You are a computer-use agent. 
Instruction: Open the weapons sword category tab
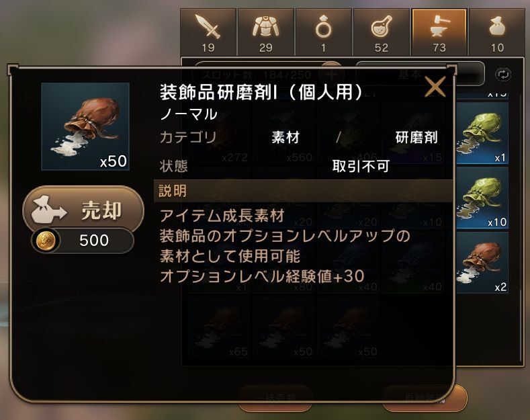[x=208, y=32]
